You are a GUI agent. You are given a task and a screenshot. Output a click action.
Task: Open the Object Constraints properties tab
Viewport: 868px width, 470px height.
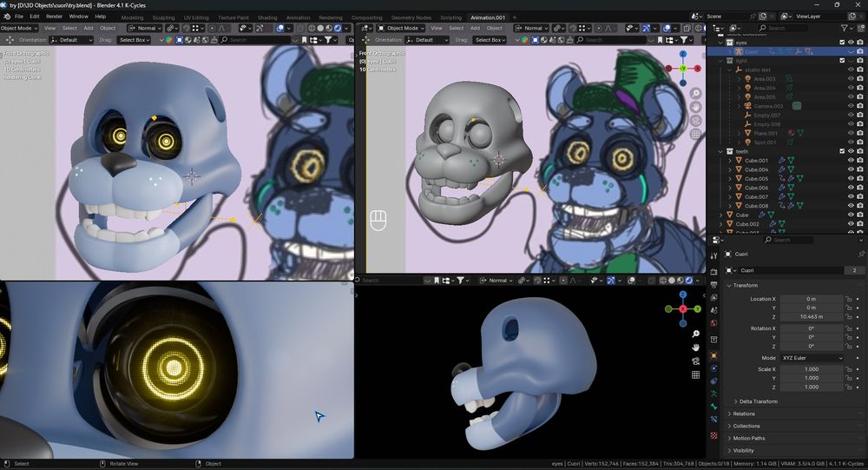[714, 381]
